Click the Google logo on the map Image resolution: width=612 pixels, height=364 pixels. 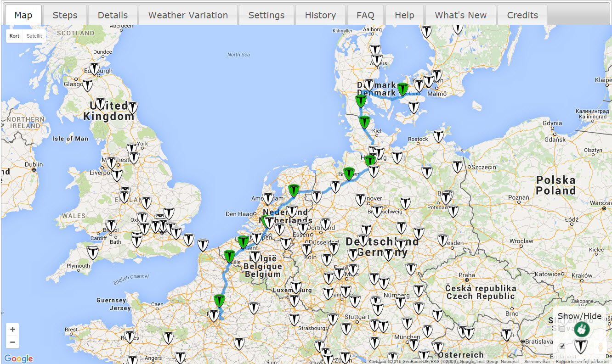18,358
